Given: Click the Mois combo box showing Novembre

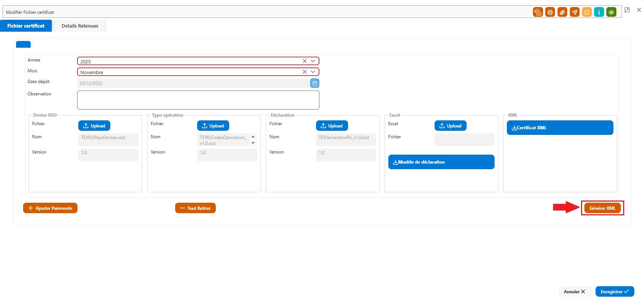Looking at the screenshot, I should (198, 72).
